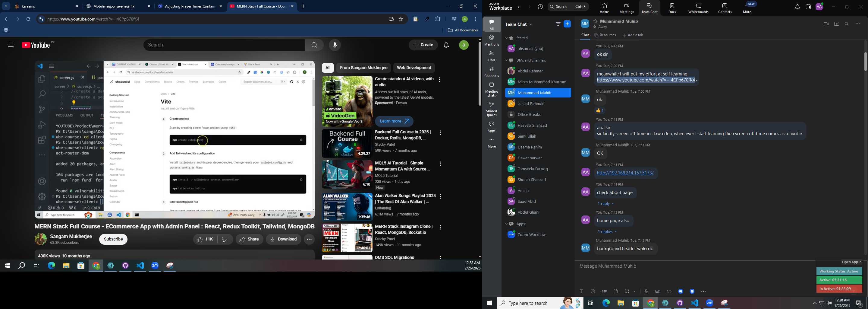Image resolution: width=868 pixels, height=309 pixels.
Task: Dislike the YouTube video
Action: (225, 239)
